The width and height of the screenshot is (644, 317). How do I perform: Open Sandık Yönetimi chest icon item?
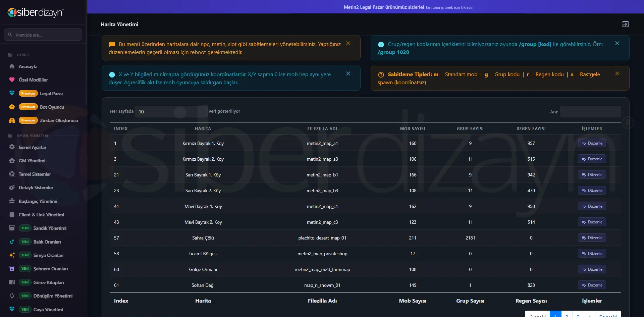point(12,228)
